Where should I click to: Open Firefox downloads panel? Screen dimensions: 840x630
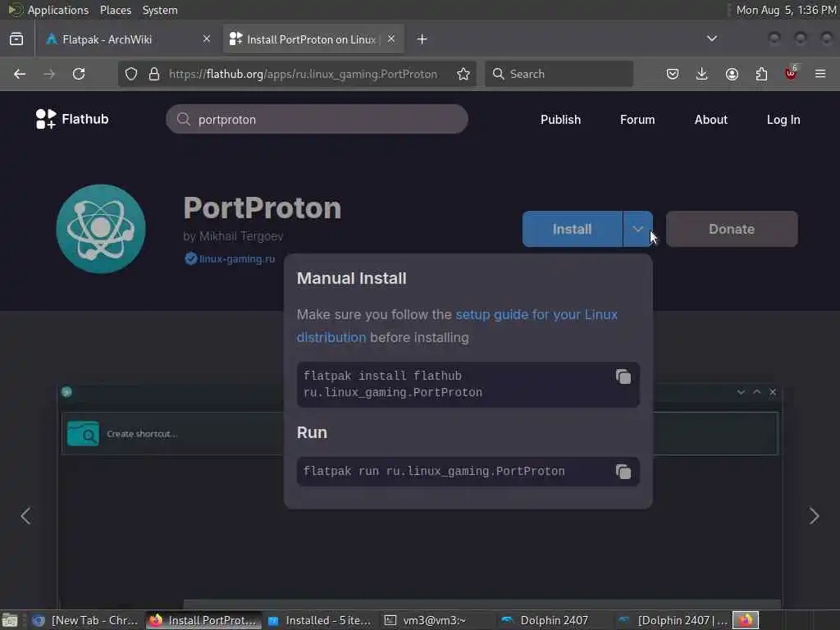click(702, 74)
